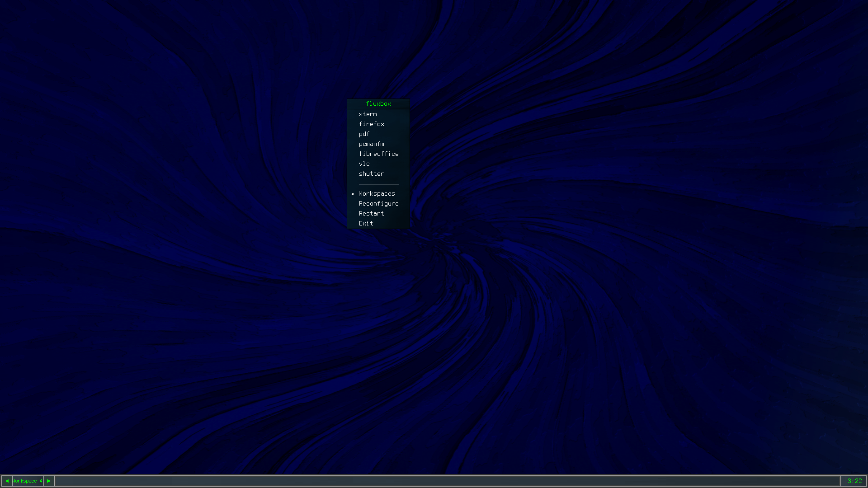Viewport: 868px width, 488px height.
Task: Launch libreoffice from the menu
Action: coord(378,154)
